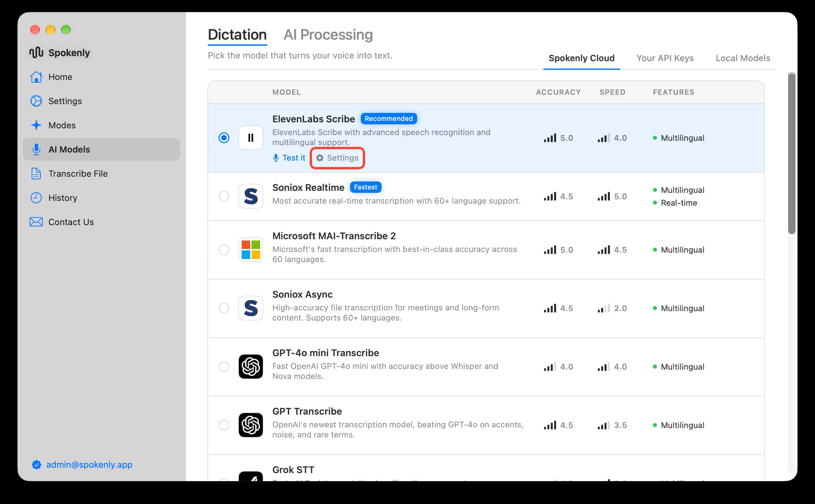Choose GPT-4o mini Transcribe radio button

(x=224, y=367)
